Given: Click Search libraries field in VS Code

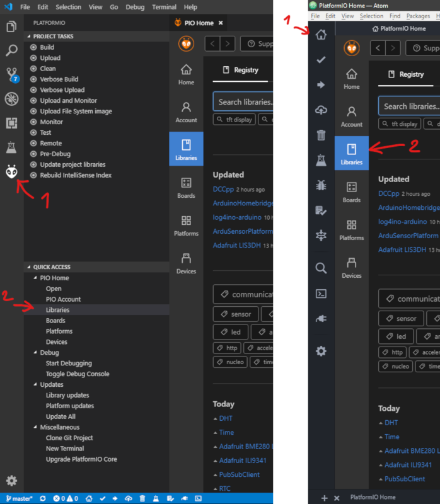Looking at the screenshot, I should (243, 102).
